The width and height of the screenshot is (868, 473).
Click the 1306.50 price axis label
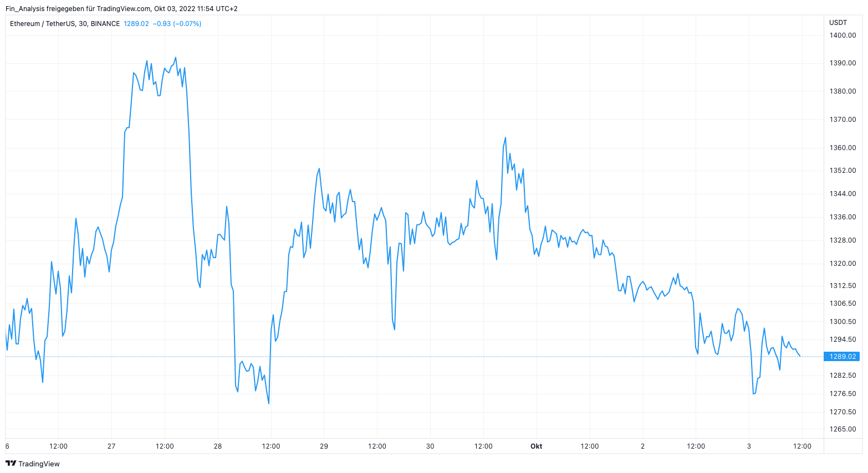tap(843, 304)
